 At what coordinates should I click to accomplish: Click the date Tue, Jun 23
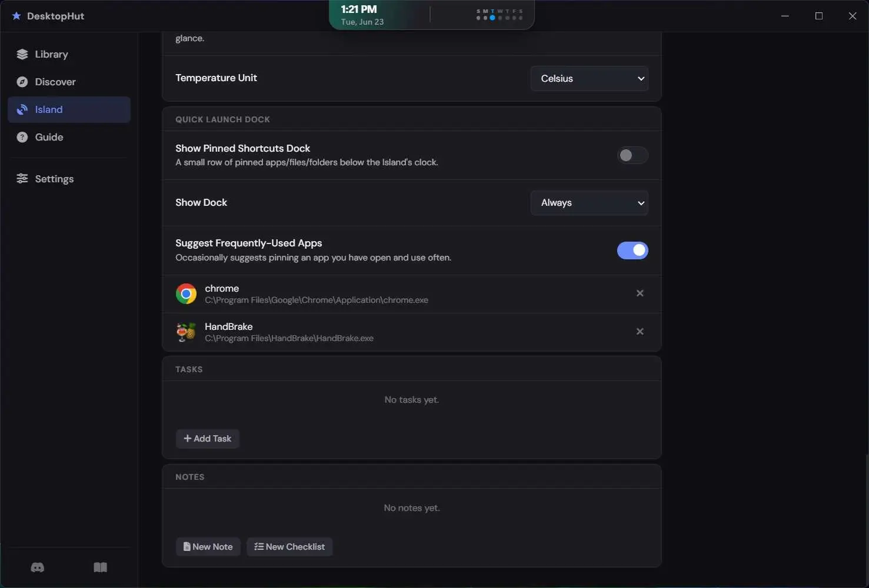[x=362, y=22]
